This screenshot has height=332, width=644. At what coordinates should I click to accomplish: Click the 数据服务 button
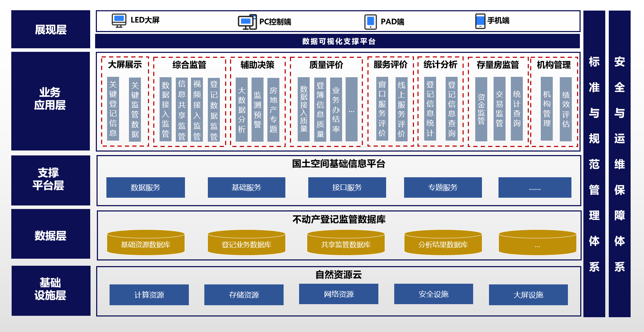tap(145, 187)
